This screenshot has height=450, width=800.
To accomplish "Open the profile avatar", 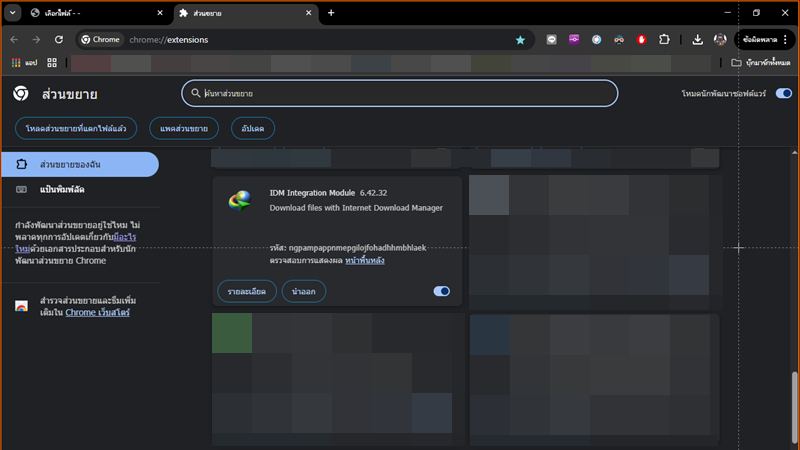I will coord(720,39).
